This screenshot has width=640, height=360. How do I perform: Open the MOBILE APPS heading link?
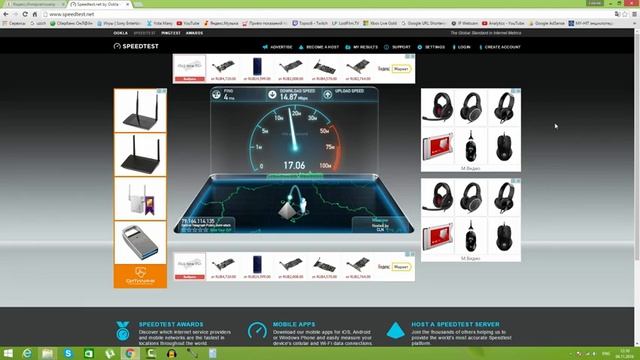click(x=294, y=324)
